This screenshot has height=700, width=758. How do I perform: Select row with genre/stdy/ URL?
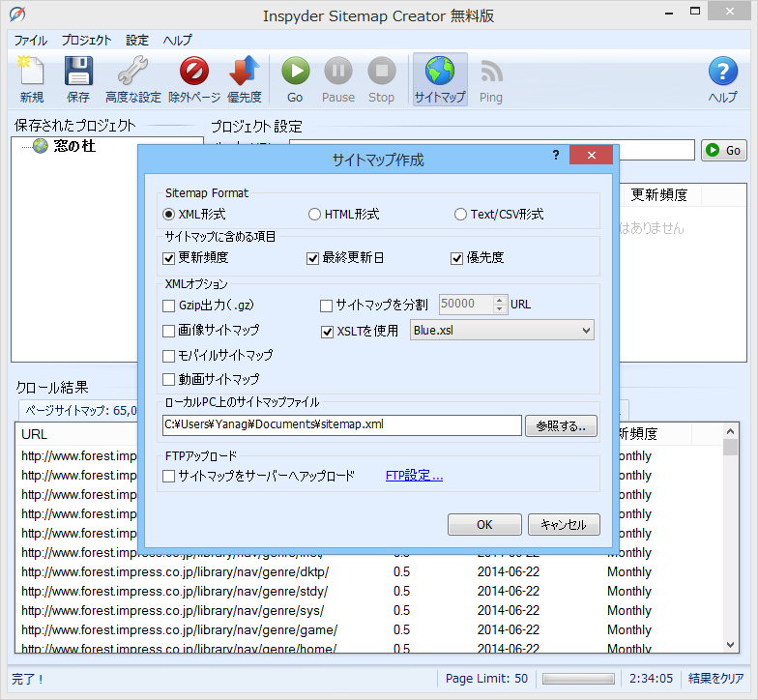coord(369,592)
